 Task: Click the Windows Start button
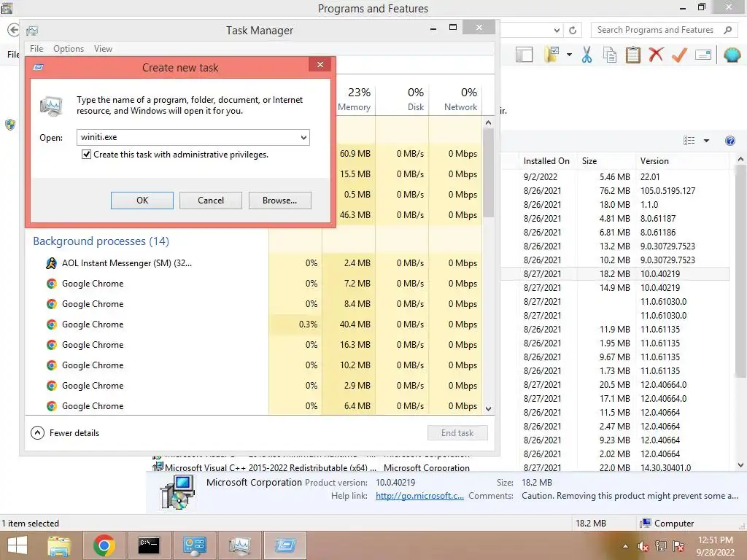pyautogui.click(x=18, y=545)
